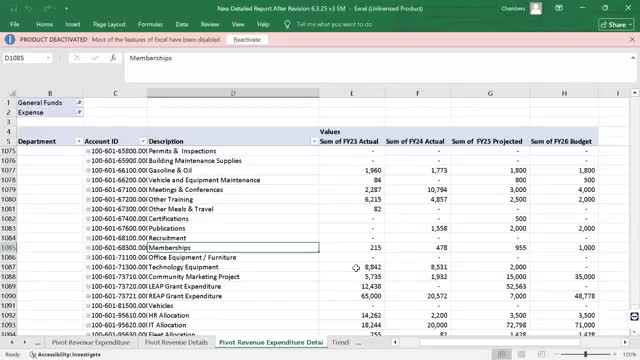
Task: Open the Review tab
Action: [x=210, y=24]
